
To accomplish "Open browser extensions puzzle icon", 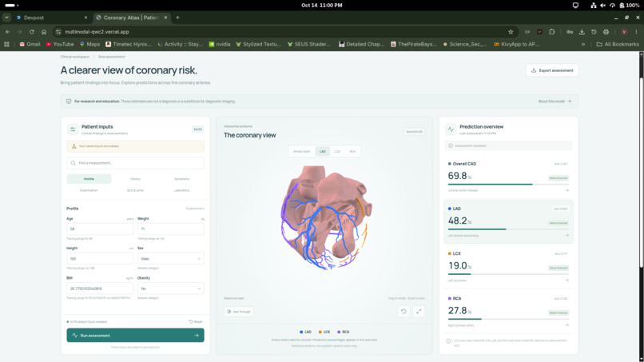I will [x=551, y=32].
